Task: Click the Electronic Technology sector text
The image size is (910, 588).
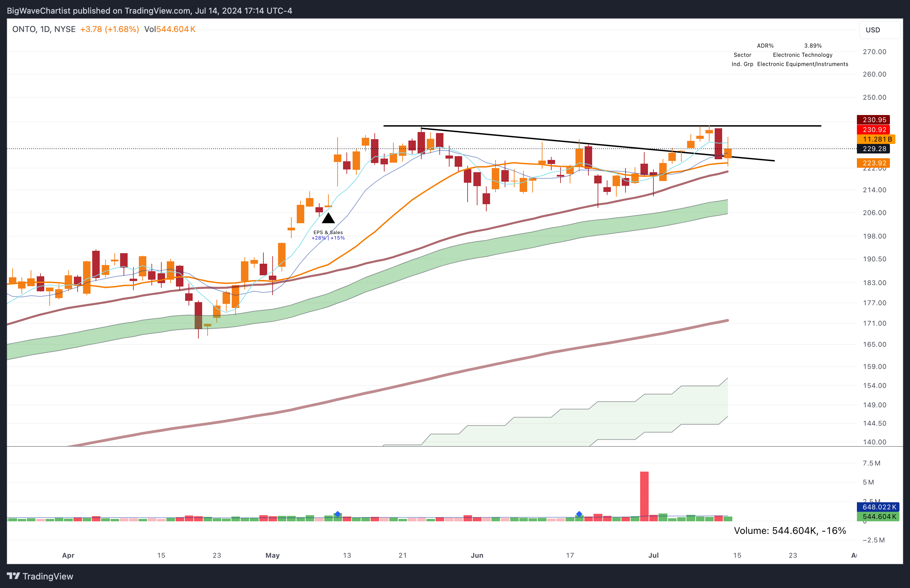Action: pyautogui.click(x=802, y=55)
